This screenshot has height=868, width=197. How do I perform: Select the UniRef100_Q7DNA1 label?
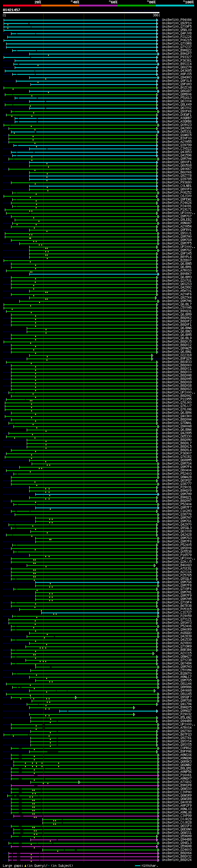pos(177,423)
